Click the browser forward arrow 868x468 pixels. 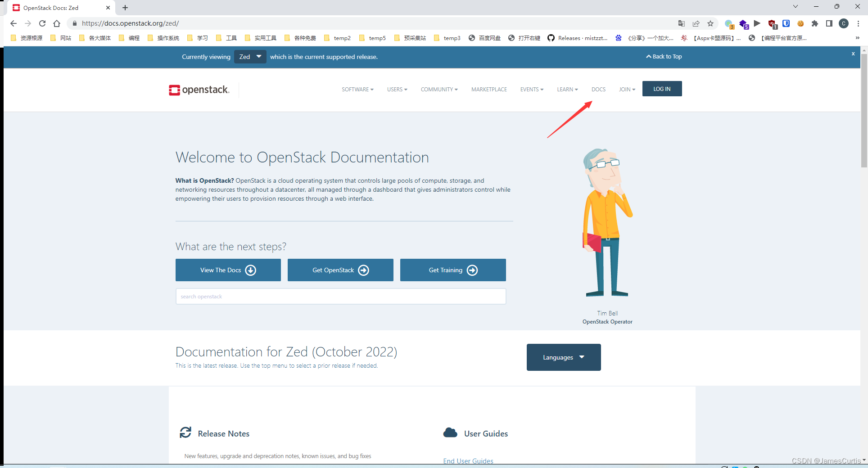(28, 23)
